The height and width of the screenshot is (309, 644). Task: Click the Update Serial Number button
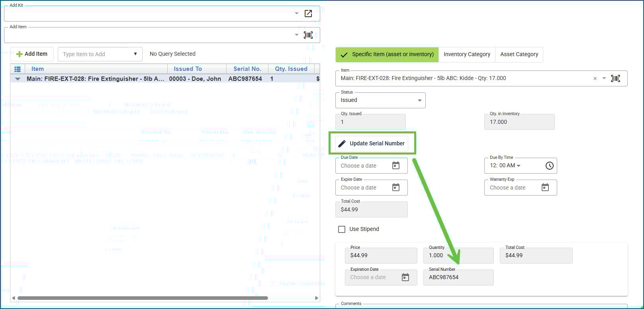[x=372, y=144]
